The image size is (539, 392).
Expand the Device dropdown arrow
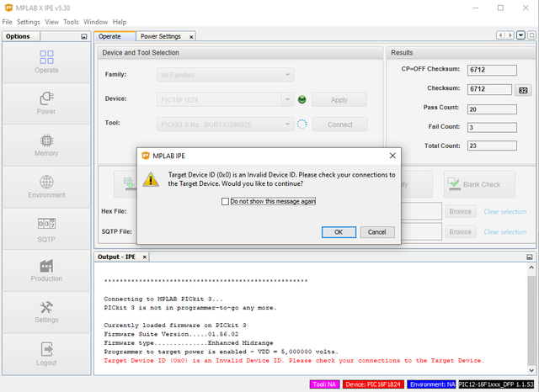point(287,100)
